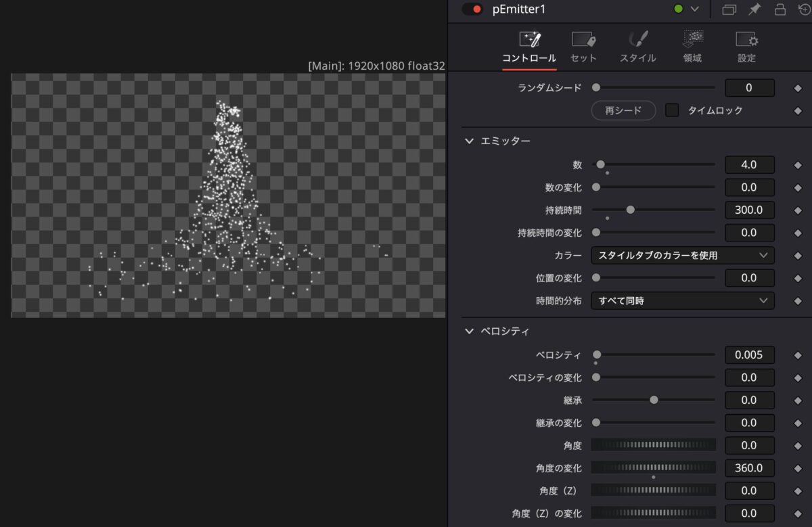The image size is (812, 527).
Task: Click the 再シード button
Action: click(x=623, y=110)
